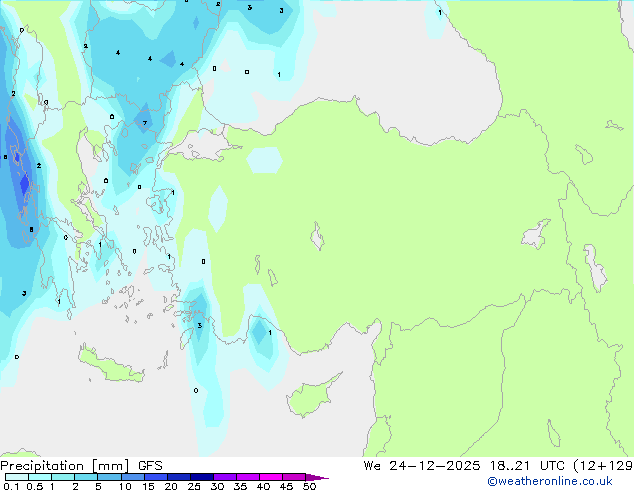Click the legend label '10'
Screen dimensions: 634x490
point(125,486)
